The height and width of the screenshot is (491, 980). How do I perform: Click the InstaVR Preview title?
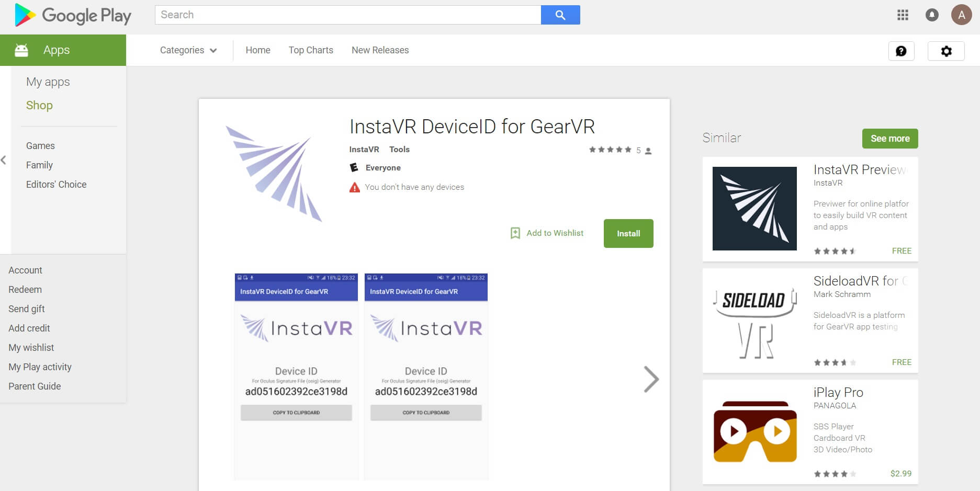click(x=860, y=170)
